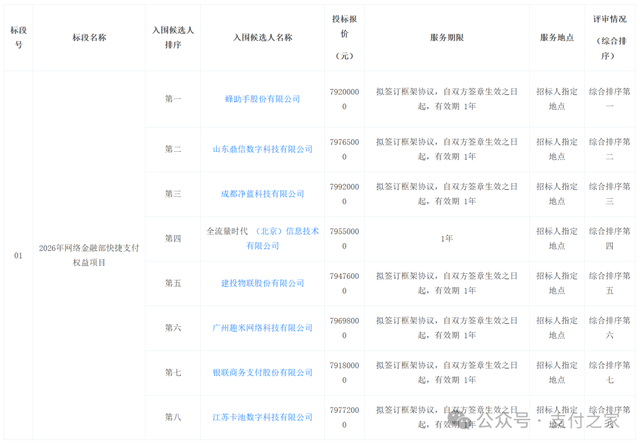Select the 第五 ranking cell
Viewport: 640px width, 446px height.
point(173,283)
